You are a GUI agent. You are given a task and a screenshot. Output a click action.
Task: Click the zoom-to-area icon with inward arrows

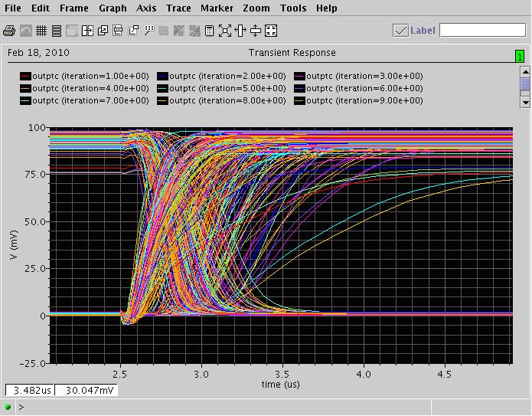click(x=270, y=31)
